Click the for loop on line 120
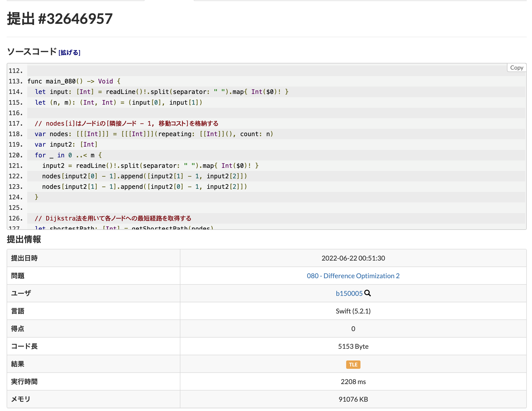The height and width of the screenshot is (411, 532). click(68, 155)
